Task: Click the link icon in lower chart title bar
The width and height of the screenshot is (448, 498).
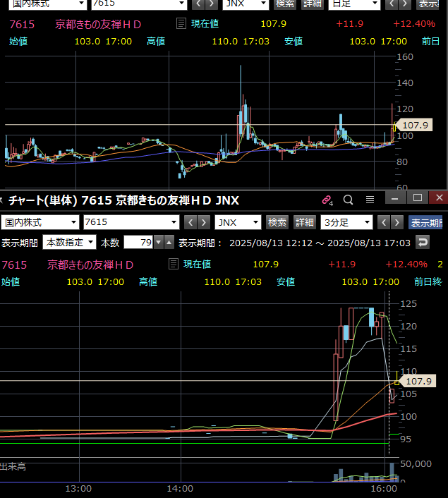Action: [x=327, y=200]
